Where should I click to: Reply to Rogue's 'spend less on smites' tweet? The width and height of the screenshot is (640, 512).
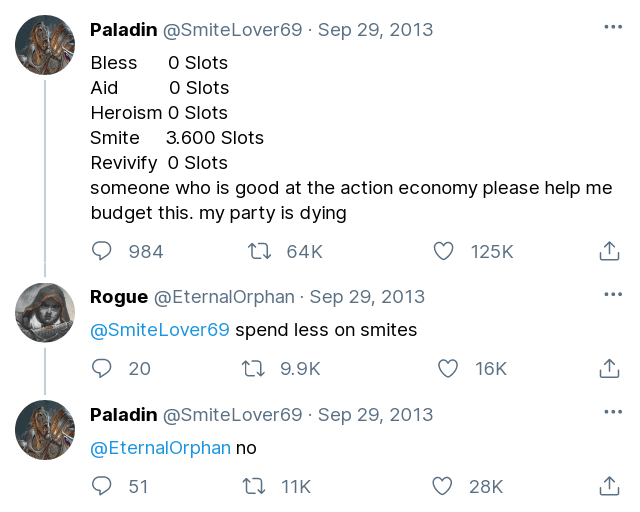(102, 368)
